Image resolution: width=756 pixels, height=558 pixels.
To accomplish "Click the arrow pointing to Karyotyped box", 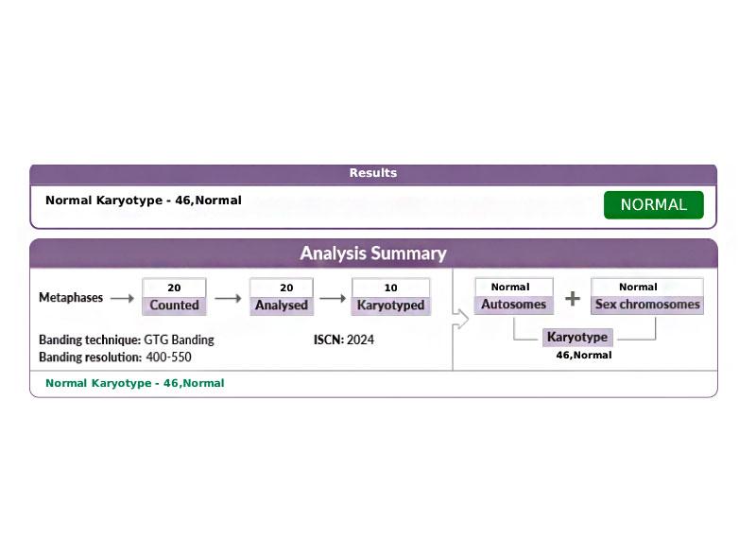I will pos(332,298).
